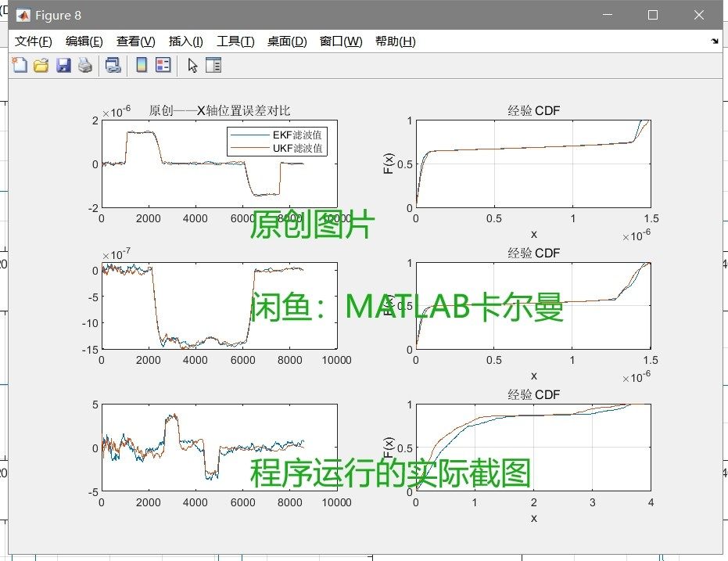Insert colorbar using toolbar icon

tap(142, 65)
